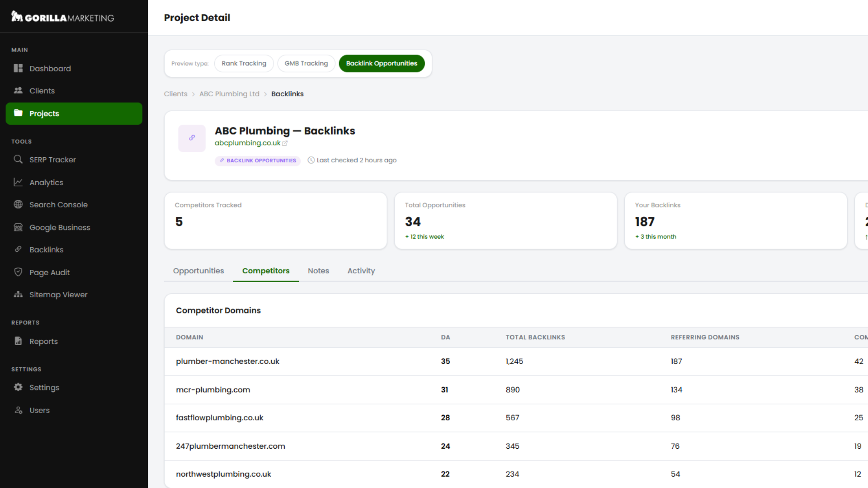The image size is (868, 488).
Task: Click referring domains value 98
Action: point(675,418)
